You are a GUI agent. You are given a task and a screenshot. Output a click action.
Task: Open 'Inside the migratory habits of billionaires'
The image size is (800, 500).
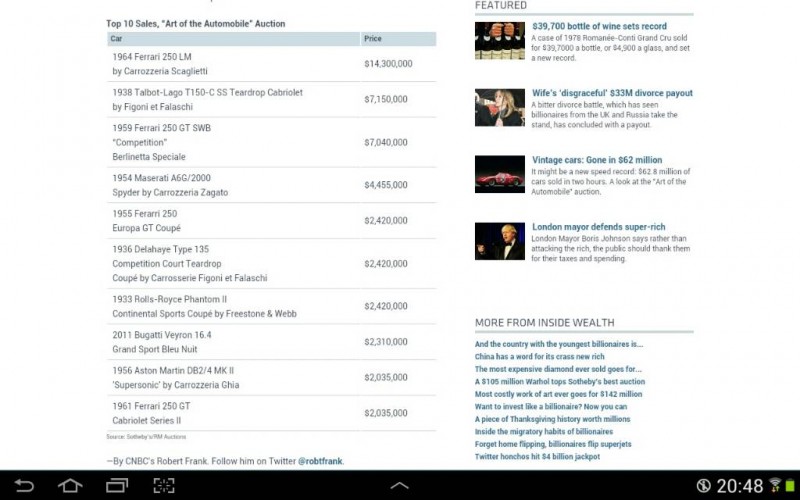(x=544, y=431)
